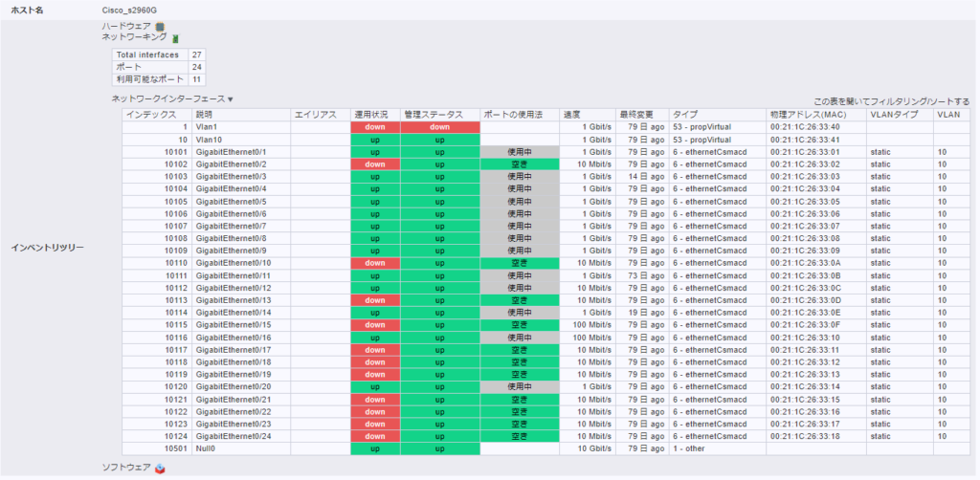Collapse the ネットワークインターフェース section arrow
This screenshot has height=480, width=980.
(230, 99)
